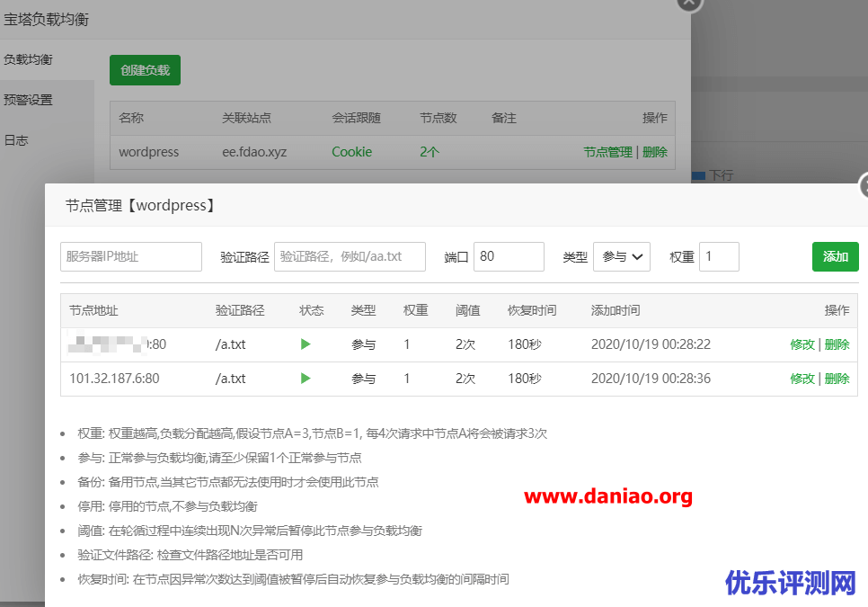
Task: Click the 恢复时间 column header
Action: click(x=532, y=311)
